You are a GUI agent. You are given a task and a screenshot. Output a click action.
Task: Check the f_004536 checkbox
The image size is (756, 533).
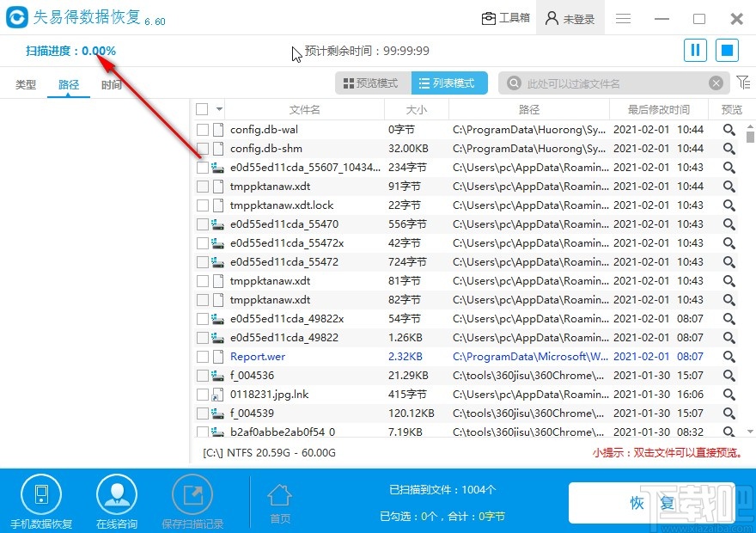203,376
